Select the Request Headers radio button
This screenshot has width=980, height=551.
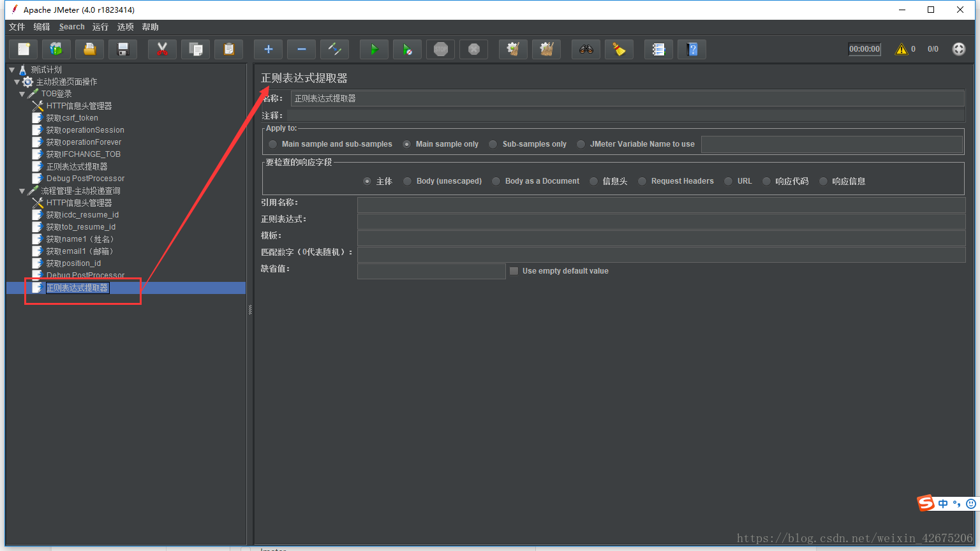pos(642,181)
